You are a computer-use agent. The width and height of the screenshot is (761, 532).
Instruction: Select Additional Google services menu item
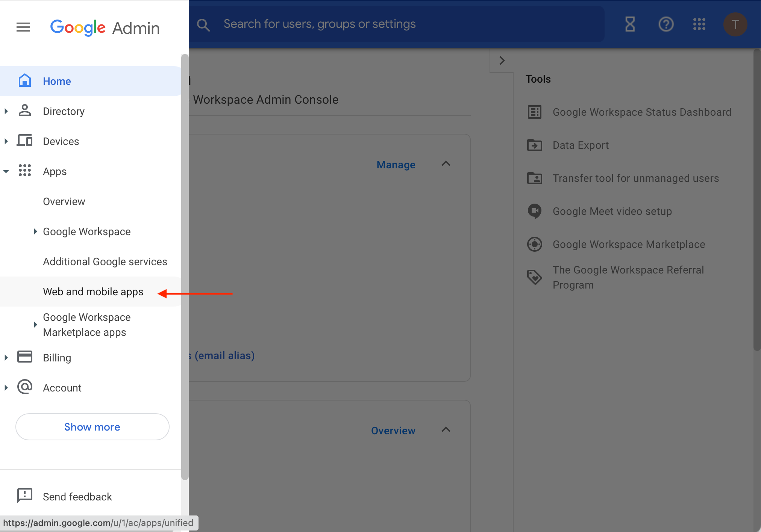[105, 261]
